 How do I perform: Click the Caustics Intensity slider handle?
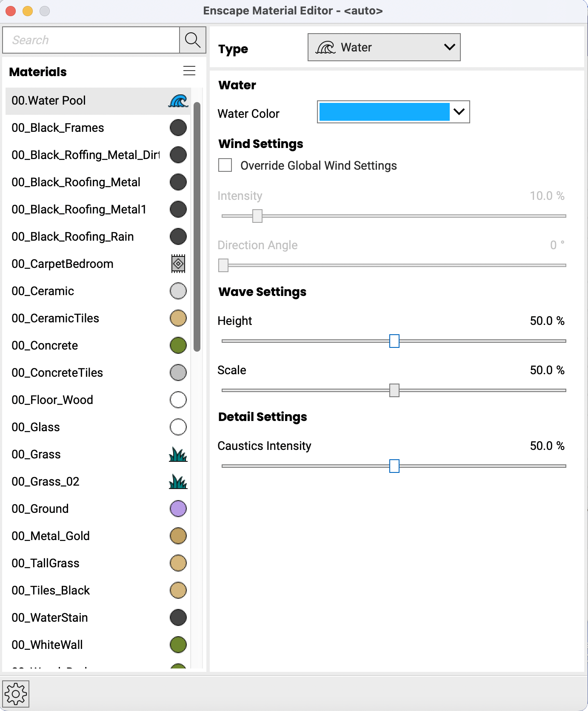[394, 466]
